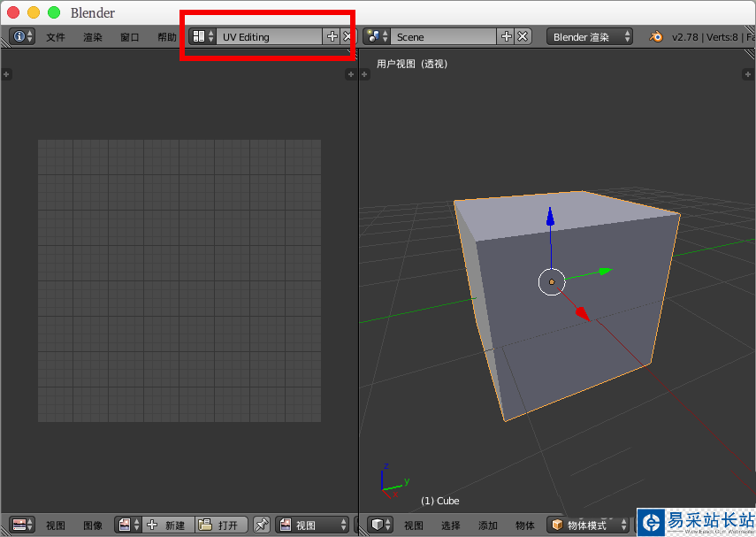Expand the 3D view properties panel plus toggle
Screen dimensions: 756x537
click(748, 74)
